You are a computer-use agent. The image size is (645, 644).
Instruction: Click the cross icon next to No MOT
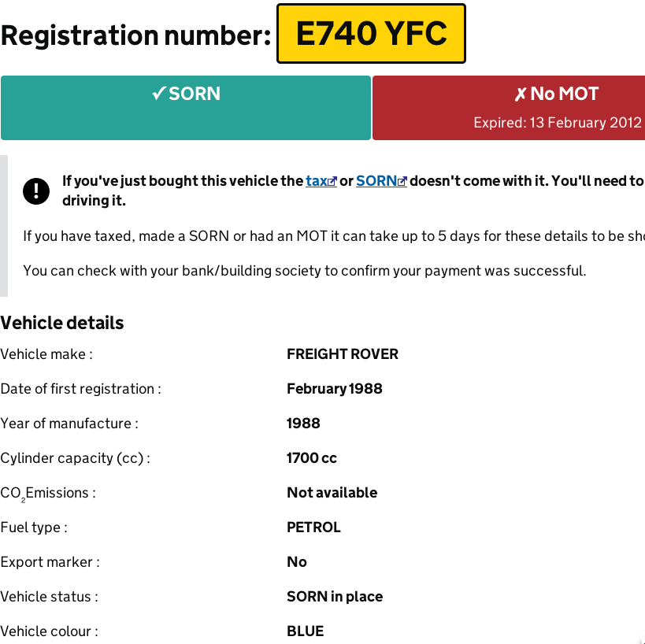pos(521,94)
